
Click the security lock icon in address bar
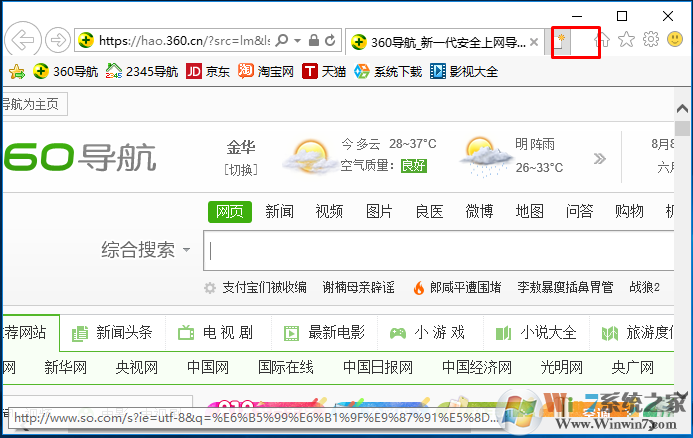pyautogui.click(x=314, y=41)
